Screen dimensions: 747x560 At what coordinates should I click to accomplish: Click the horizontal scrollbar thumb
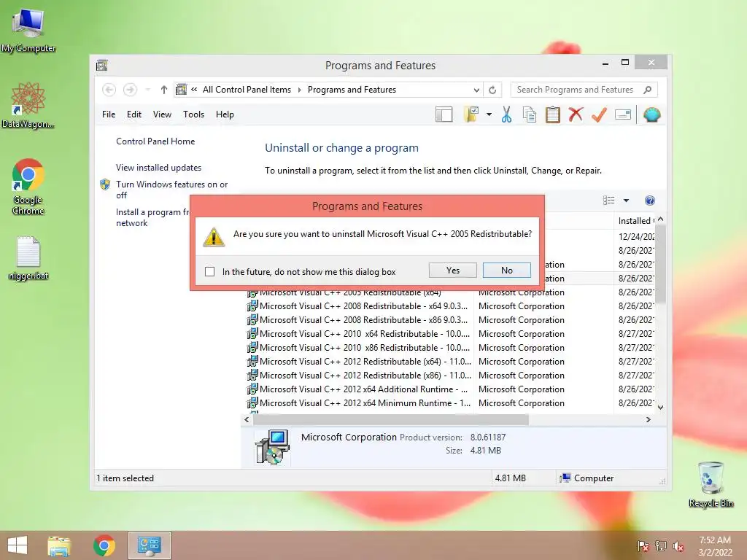(x=391, y=419)
